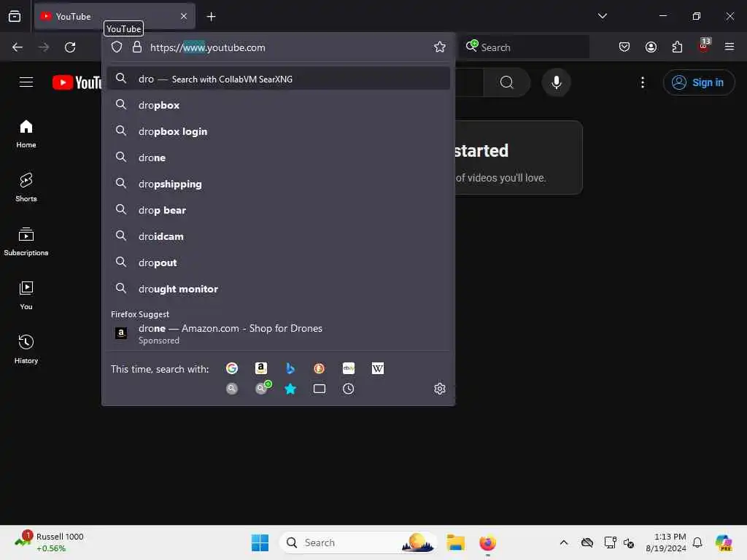Pick the 'dropshipping' suggestion
Screen dimensions: 747x560
coord(279,184)
